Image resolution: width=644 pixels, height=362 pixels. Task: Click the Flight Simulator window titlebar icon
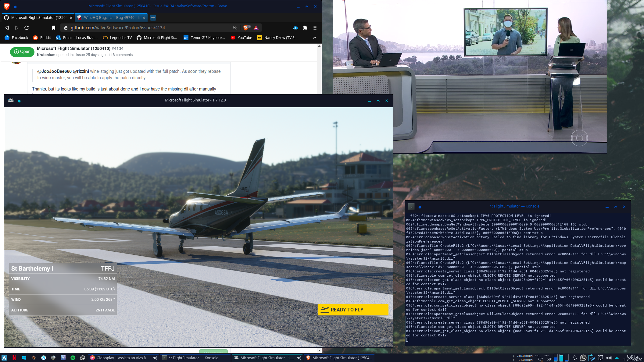[x=11, y=100]
